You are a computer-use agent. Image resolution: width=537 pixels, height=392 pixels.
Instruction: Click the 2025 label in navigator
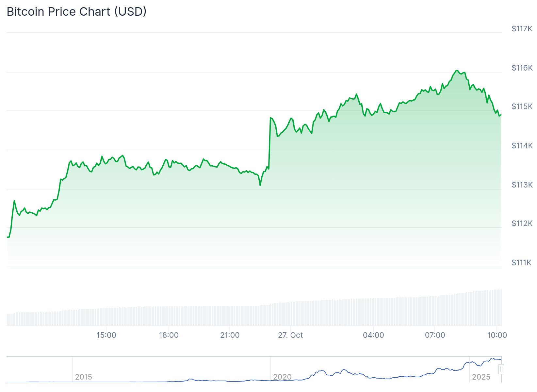click(481, 377)
